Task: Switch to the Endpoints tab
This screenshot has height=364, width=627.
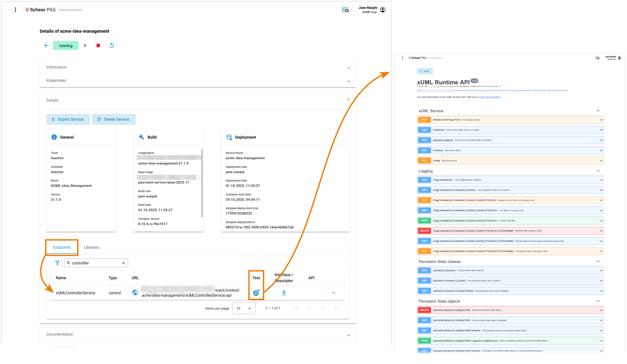Action: pos(62,248)
